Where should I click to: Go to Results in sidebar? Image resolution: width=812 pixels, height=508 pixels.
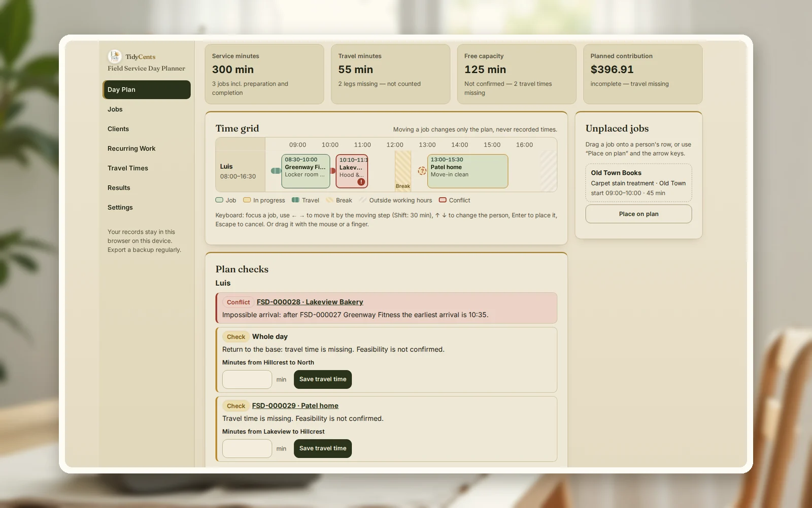tap(147, 188)
